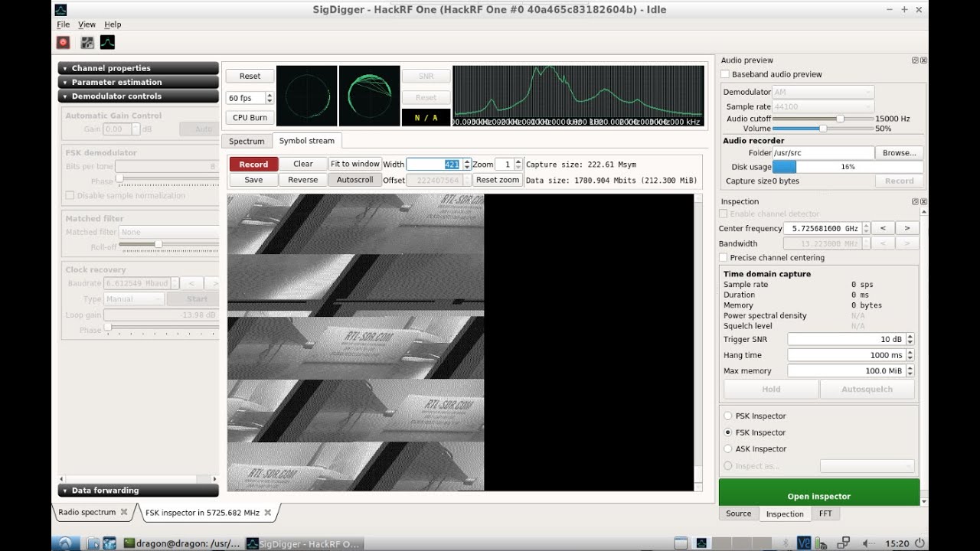Select the PSK Inspector radio button
This screenshot has height=551, width=980.
click(727, 416)
